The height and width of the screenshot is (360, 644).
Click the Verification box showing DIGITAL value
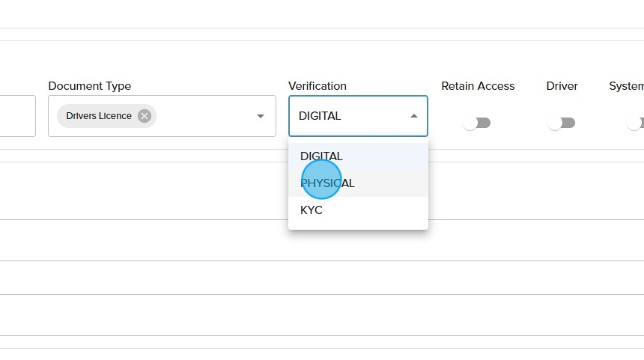click(344, 116)
